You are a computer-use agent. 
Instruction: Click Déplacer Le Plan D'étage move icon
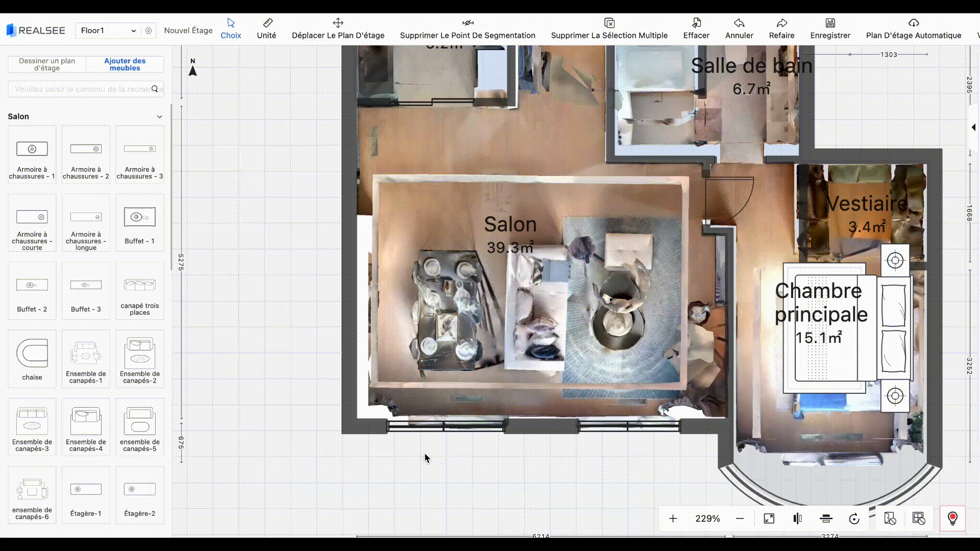click(338, 23)
